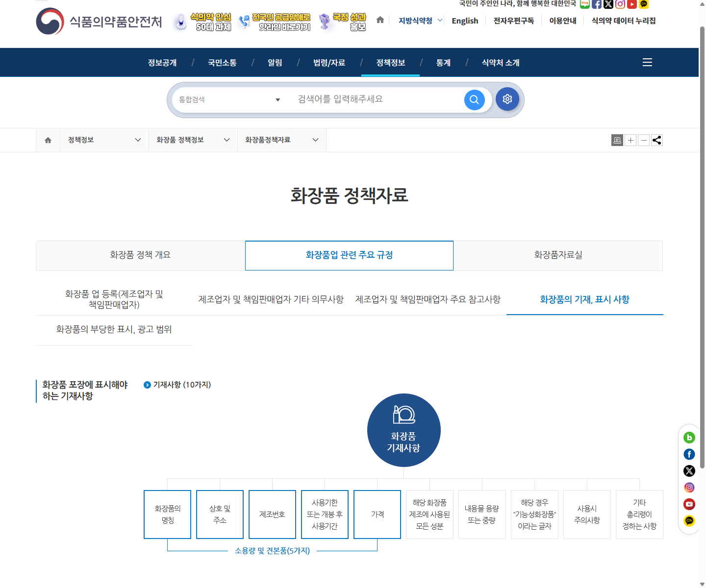Click the breadcrumb home icon
The height and width of the screenshot is (588, 706).
[x=48, y=140]
